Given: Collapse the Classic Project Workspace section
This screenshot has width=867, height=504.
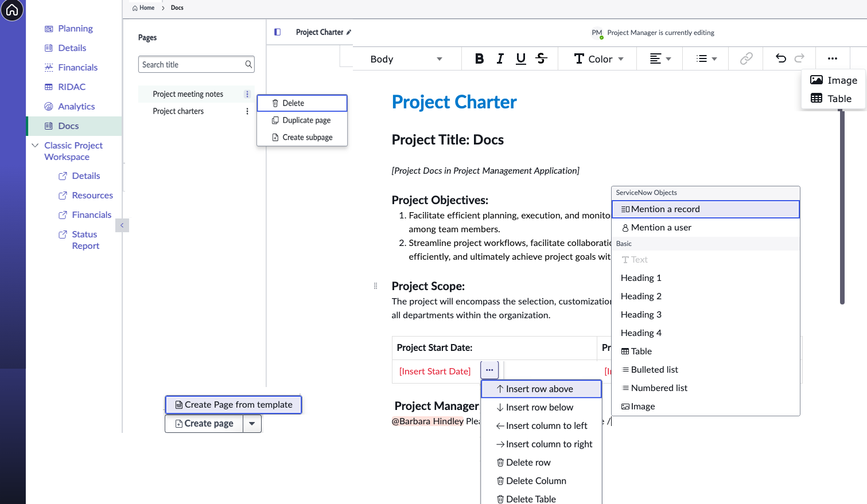Looking at the screenshot, I should (35, 146).
